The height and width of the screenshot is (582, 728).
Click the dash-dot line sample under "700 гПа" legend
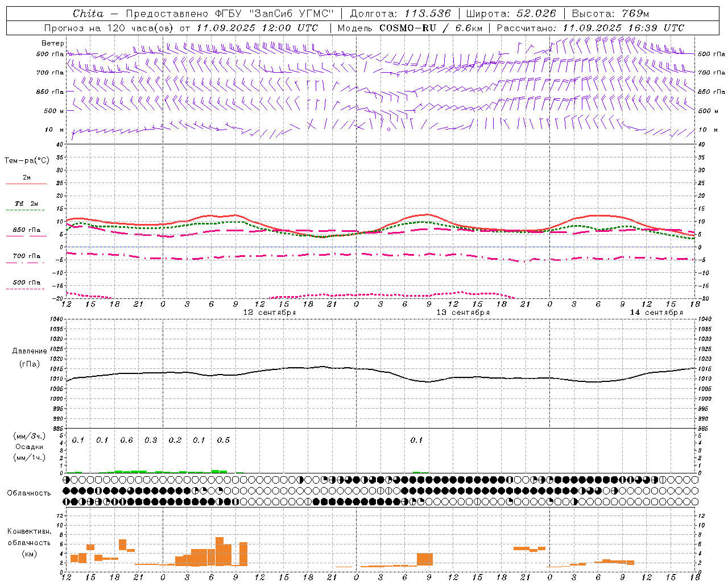(25, 263)
